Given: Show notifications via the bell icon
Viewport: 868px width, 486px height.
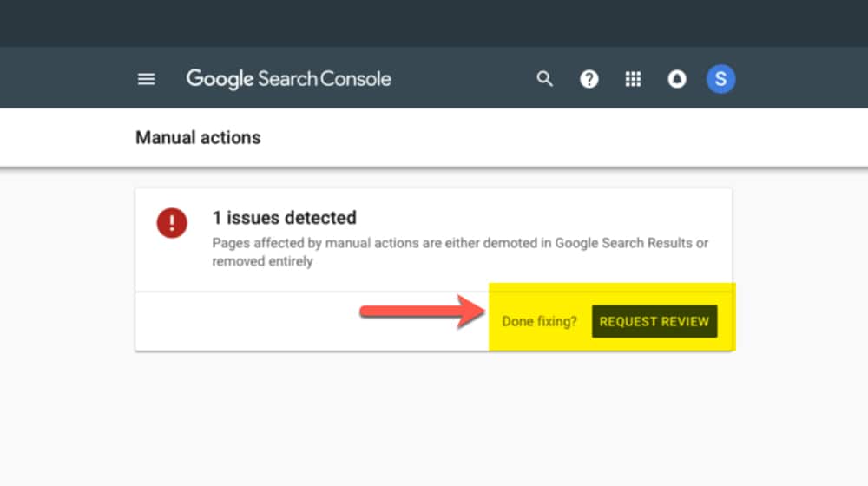Looking at the screenshot, I should (677, 79).
